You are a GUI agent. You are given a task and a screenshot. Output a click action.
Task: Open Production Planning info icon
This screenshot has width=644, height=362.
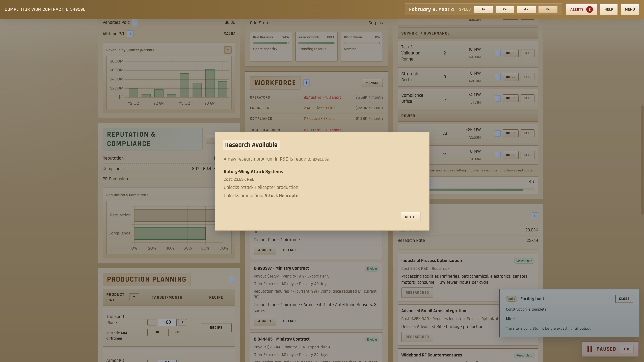tap(232, 279)
